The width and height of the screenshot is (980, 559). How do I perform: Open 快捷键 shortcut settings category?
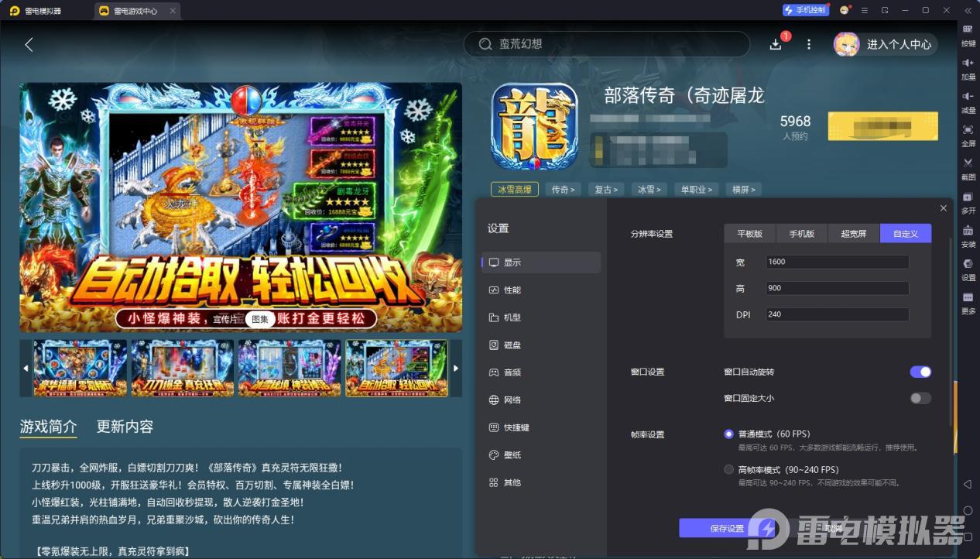click(541, 427)
